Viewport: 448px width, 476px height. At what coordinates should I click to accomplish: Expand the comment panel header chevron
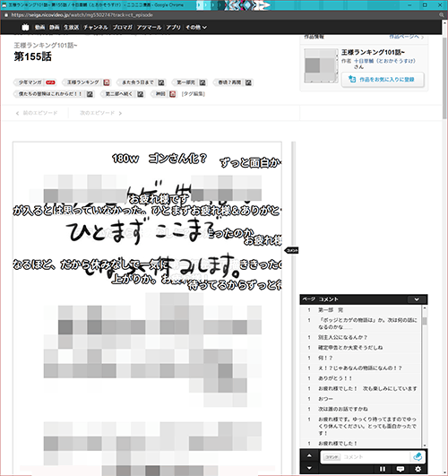pos(417,299)
